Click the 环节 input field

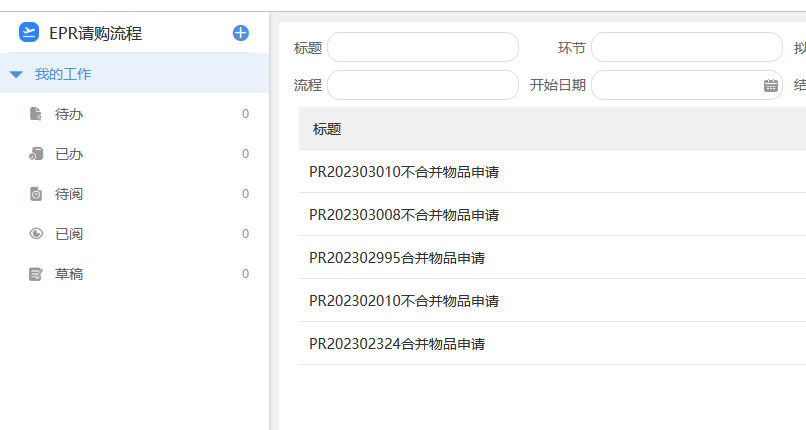point(686,47)
